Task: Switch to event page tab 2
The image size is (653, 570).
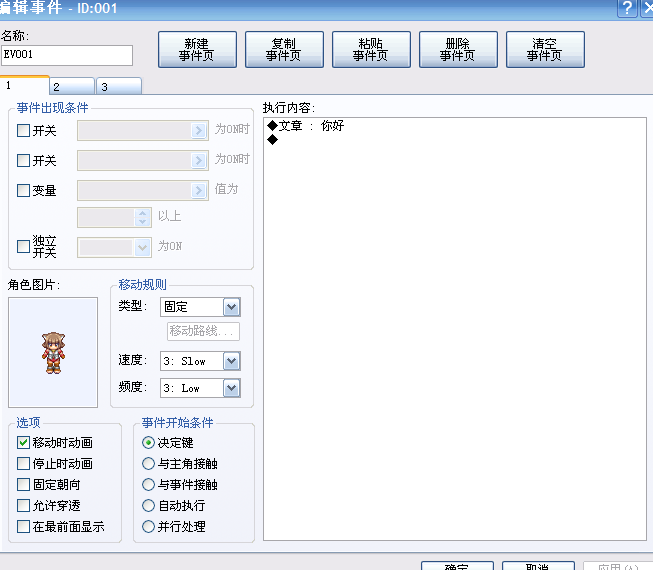Action: 72,87
